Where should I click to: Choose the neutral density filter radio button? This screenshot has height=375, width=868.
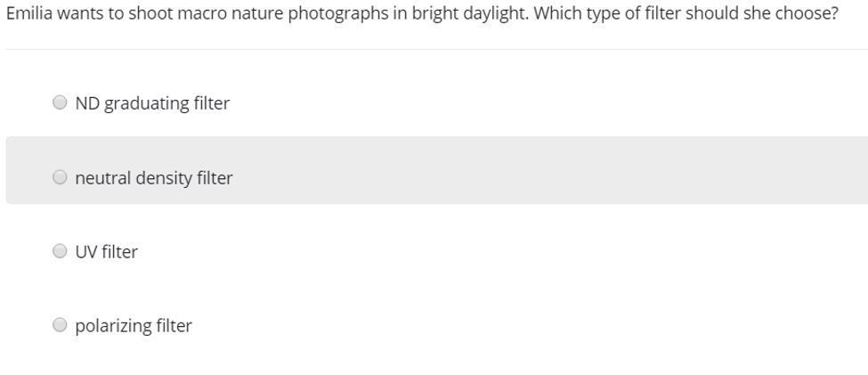[x=60, y=177]
